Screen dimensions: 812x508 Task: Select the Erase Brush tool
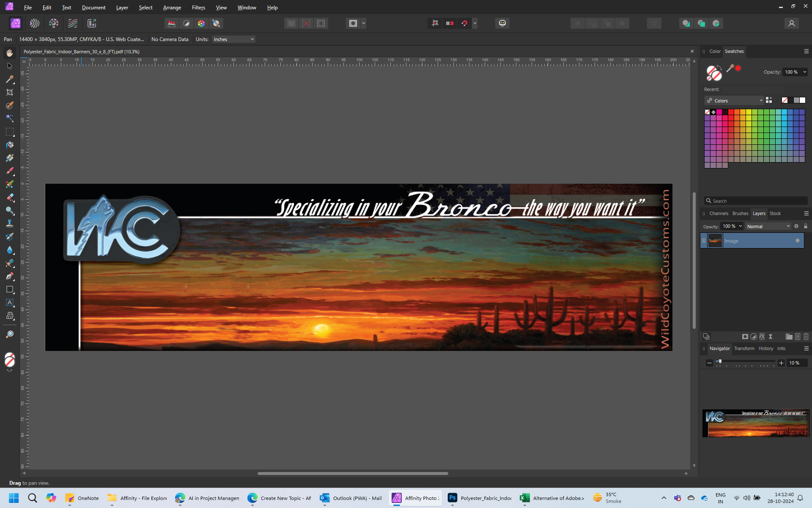click(x=10, y=197)
